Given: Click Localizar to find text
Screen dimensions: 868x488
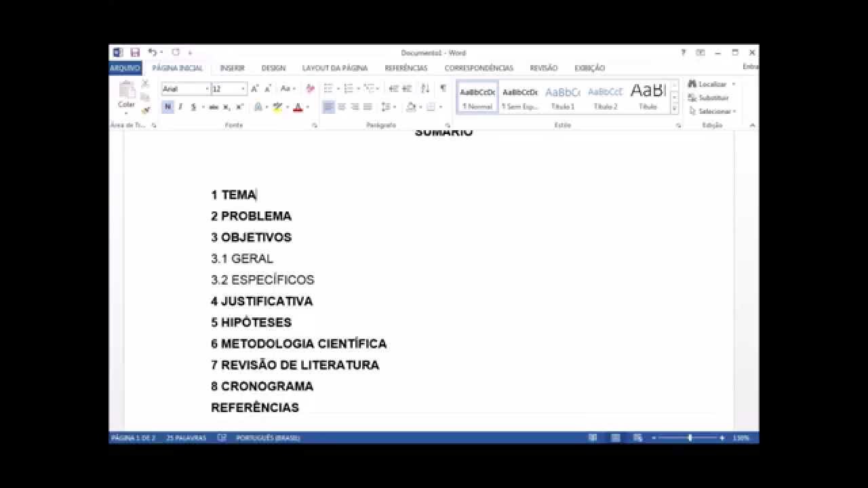Looking at the screenshot, I should 707,84.
